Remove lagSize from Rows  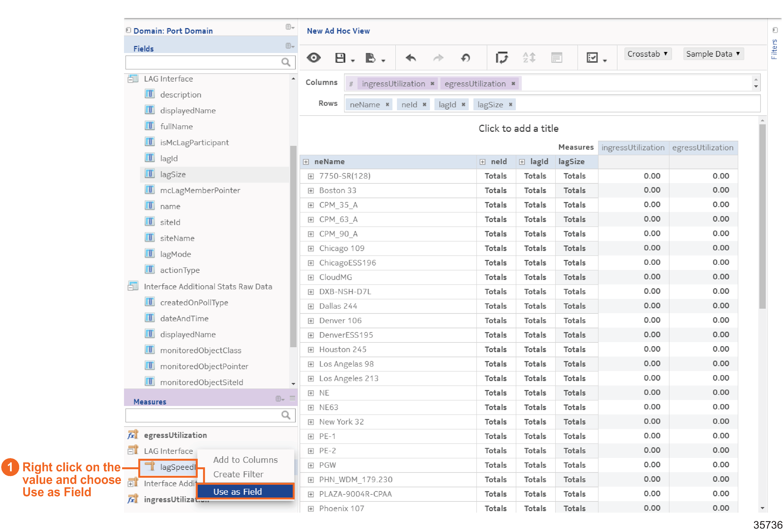[x=510, y=105]
